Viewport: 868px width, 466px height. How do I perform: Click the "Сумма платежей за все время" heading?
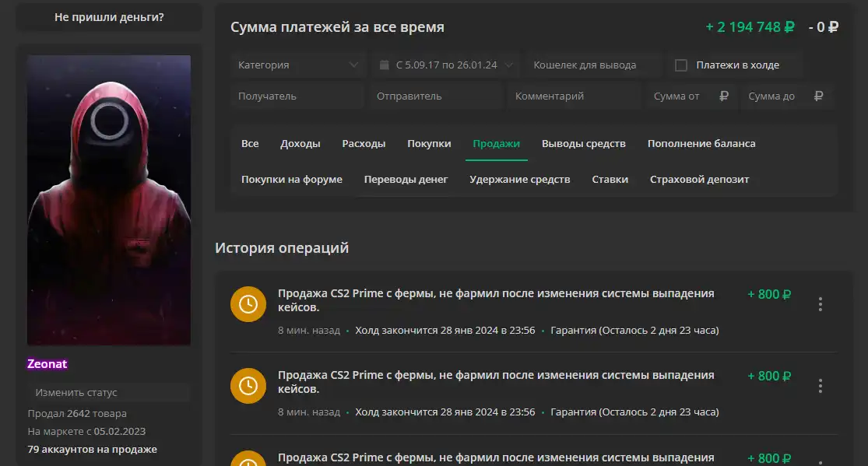pos(337,26)
